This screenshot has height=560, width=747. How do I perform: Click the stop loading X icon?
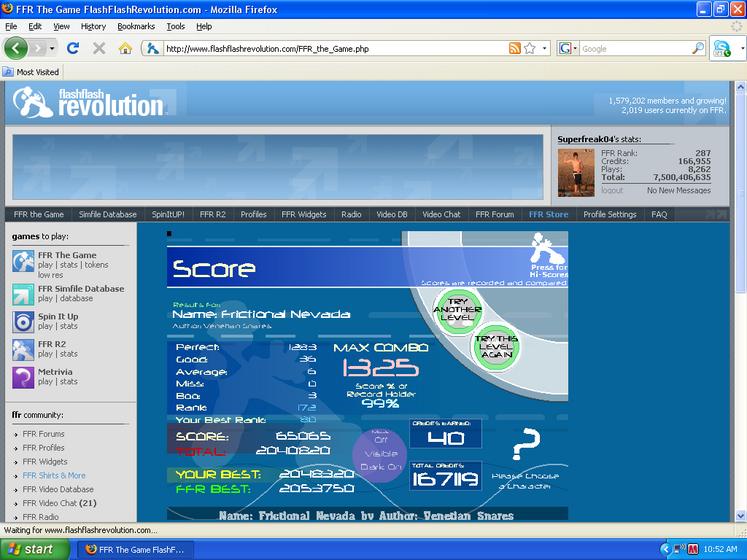click(99, 48)
